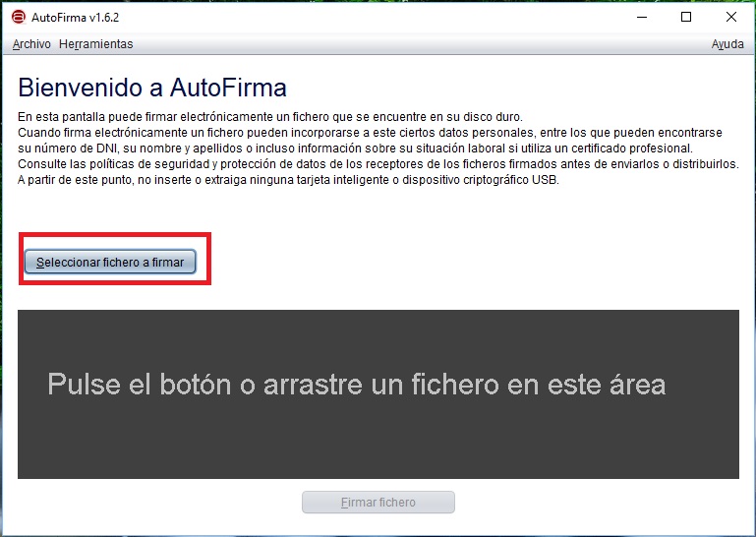Screen dimensions: 756x537
Task: Click the line starting 'Consulte las políticas de seguridad'
Action: [378, 164]
